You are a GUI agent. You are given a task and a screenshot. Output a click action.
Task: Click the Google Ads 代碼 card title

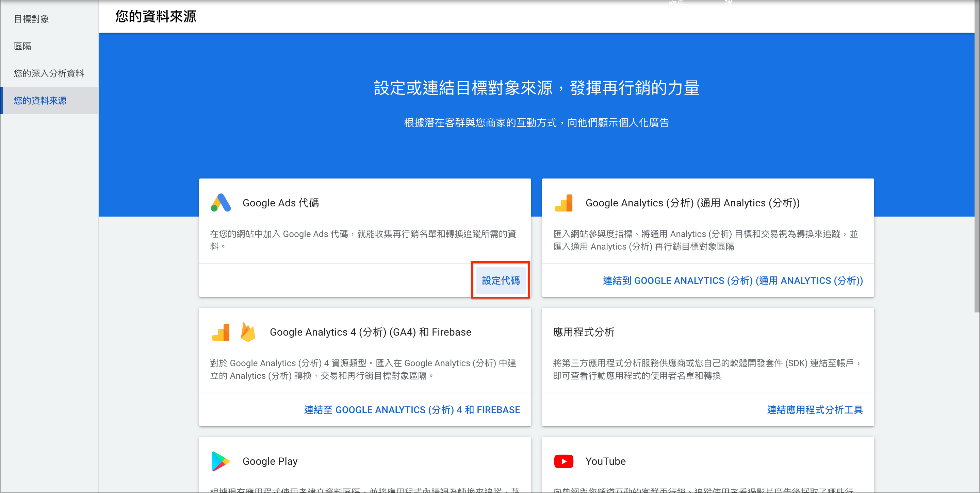(281, 203)
